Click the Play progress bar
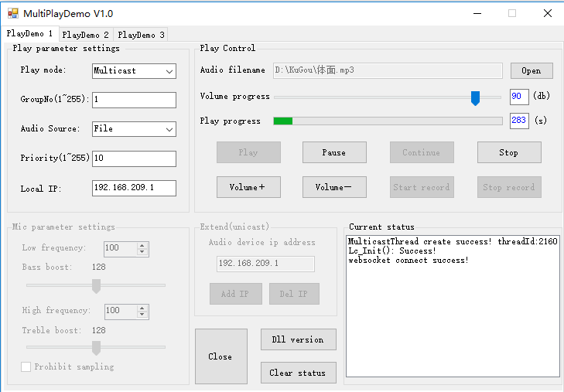This screenshot has height=392, width=564. pos(388,121)
